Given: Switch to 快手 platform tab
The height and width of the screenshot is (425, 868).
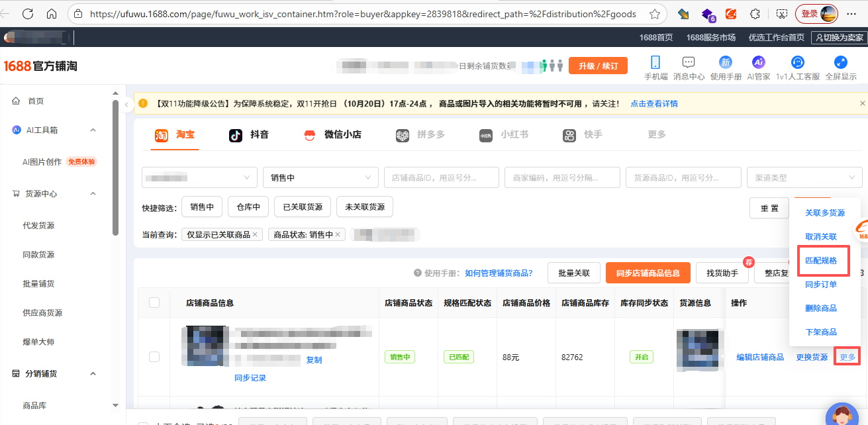Looking at the screenshot, I should tap(583, 134).
